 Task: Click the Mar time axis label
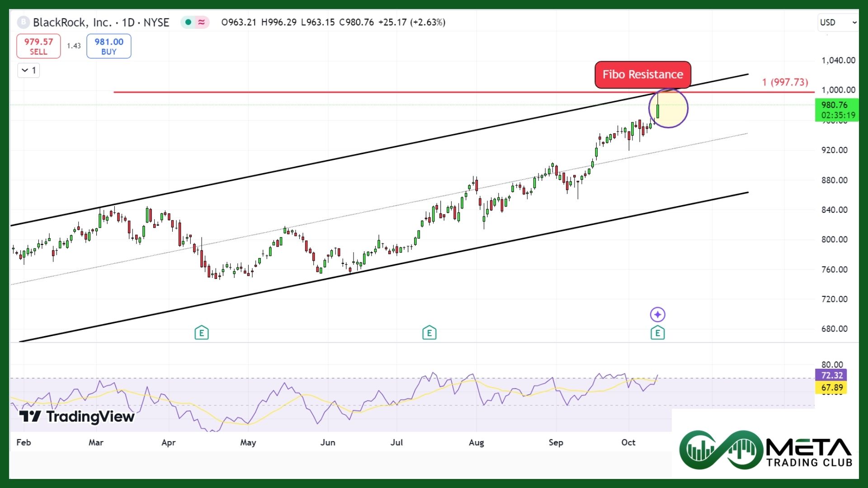[96, 442]
